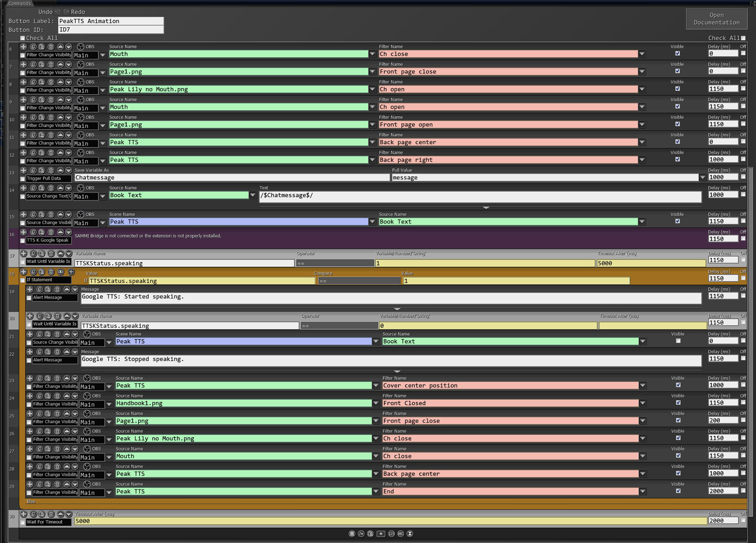This screenshot has width=756, height=543.
Task: Expand the Pull Value dropdown showing message
Action: [x=702, y=178]
